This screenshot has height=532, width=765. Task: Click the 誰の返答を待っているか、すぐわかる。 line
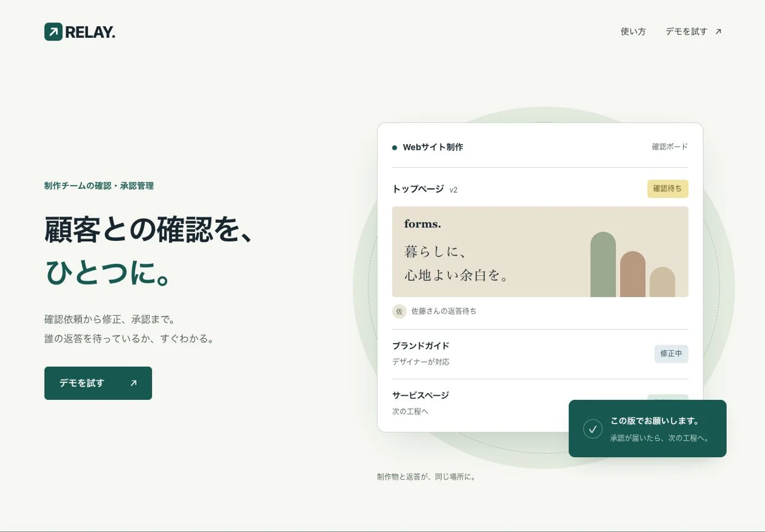pos(130,339)
